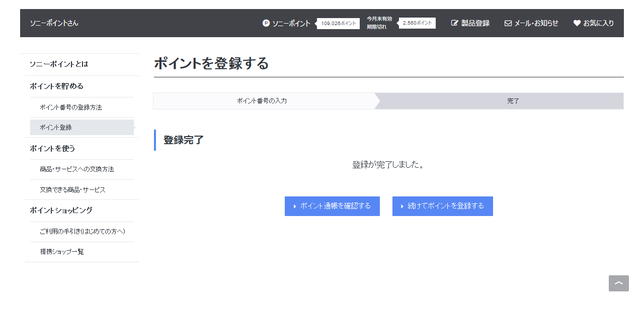The image size is (644, 317).
Task: Click the 109,026 points balance badge
Action: click(339, 24)
